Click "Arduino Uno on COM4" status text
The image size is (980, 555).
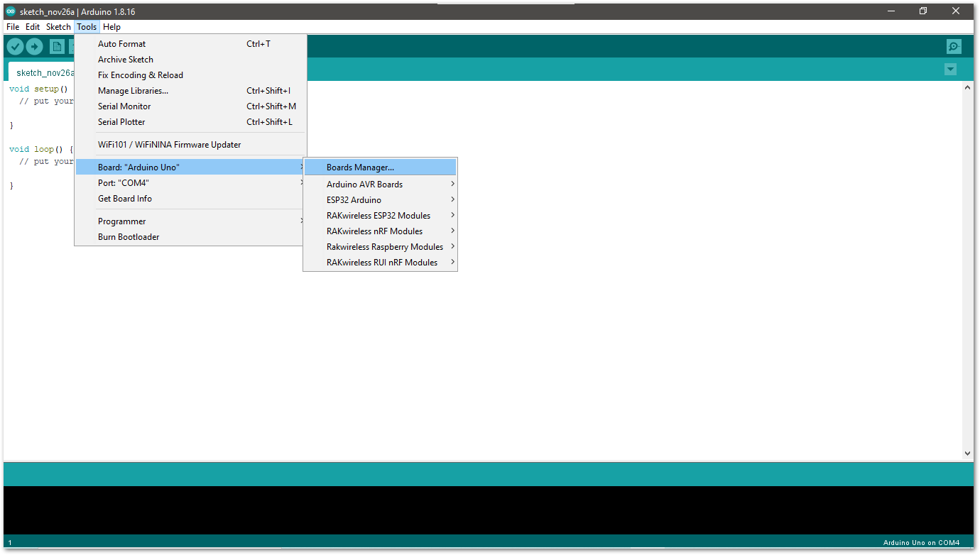(x=921, y=543)
